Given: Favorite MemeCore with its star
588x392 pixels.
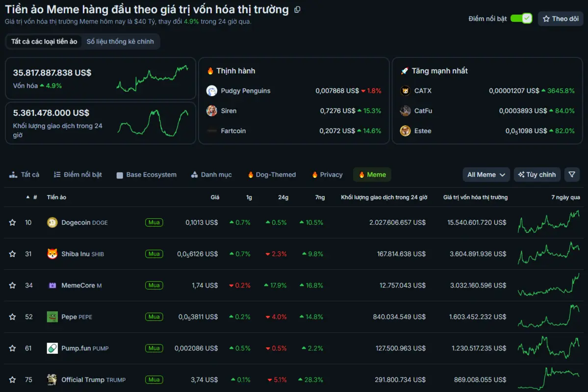Looking at the screenshot, I should pyautogui.click(x=12, y=286).
